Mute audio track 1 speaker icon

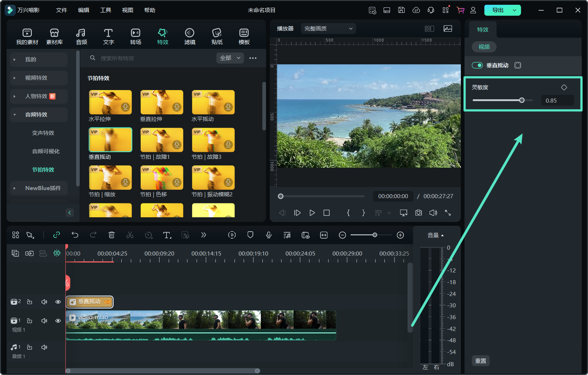click(x=44, y=347)
